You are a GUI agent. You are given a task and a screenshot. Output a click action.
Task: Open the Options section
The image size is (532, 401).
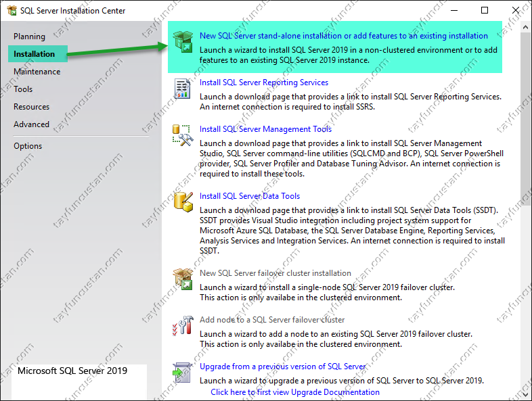coord(28,146)
